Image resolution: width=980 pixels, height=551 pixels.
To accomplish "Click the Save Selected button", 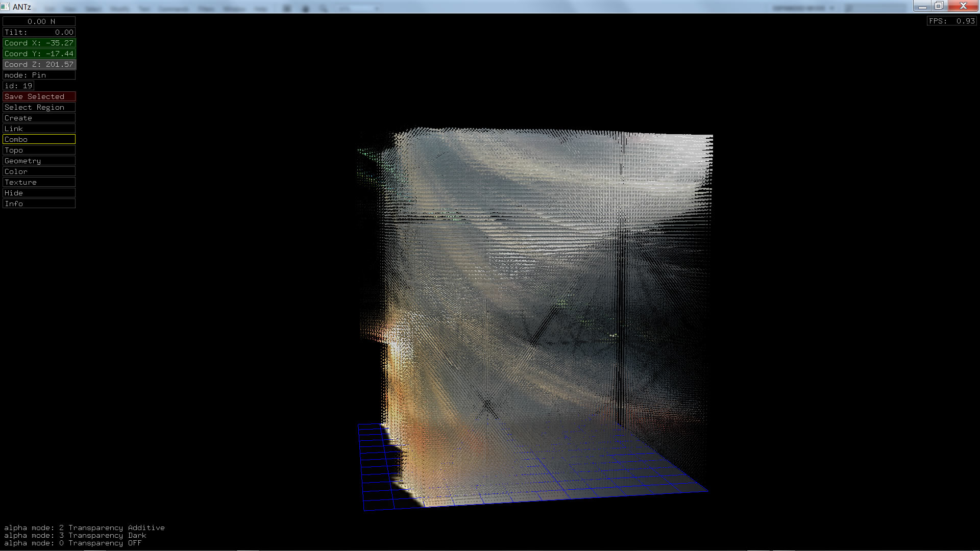I will coord(39,96).
